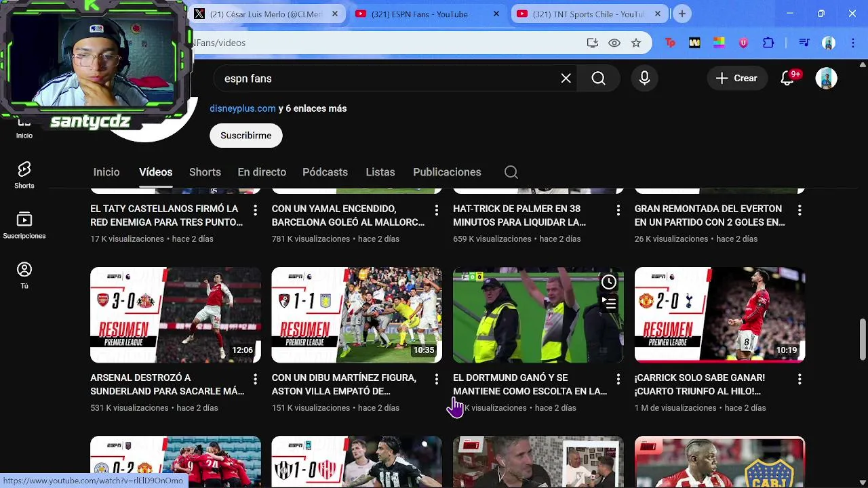Click the install app icon in address bar
This screenshot has width=868, height=488.
(593, 43)
